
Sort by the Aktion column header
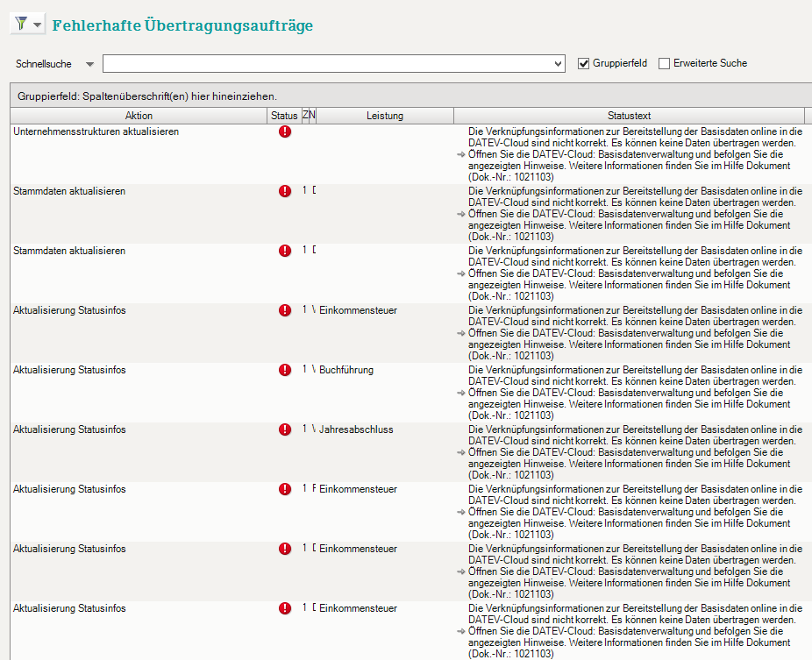(139, 116)
